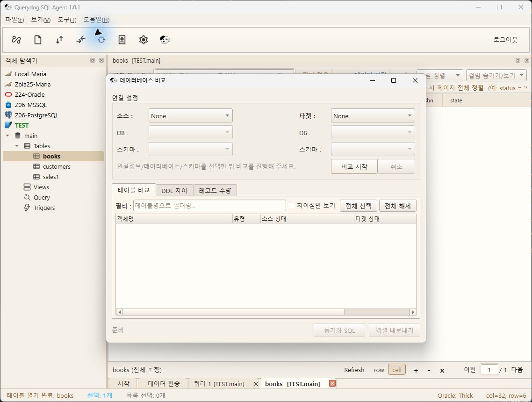Screen dimensions: 532x402
Task: Click the connection manager toolbar icon
Action: [16, 40]
